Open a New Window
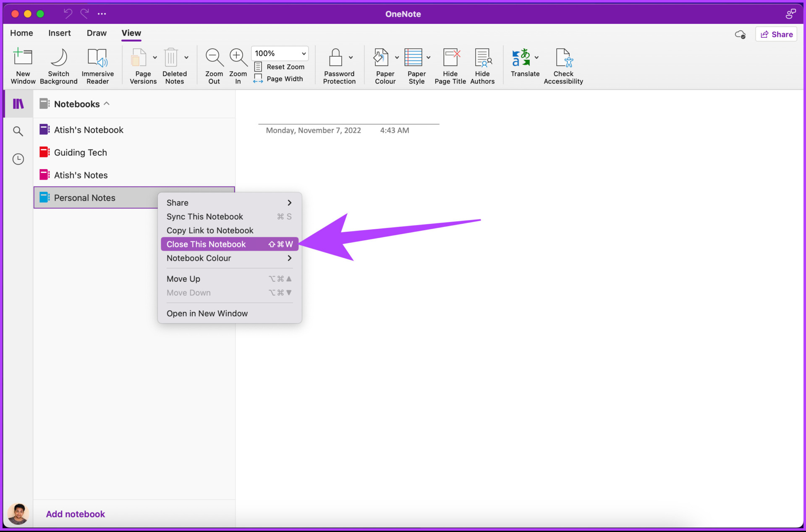Screen dimensions: 806x532 23,65
